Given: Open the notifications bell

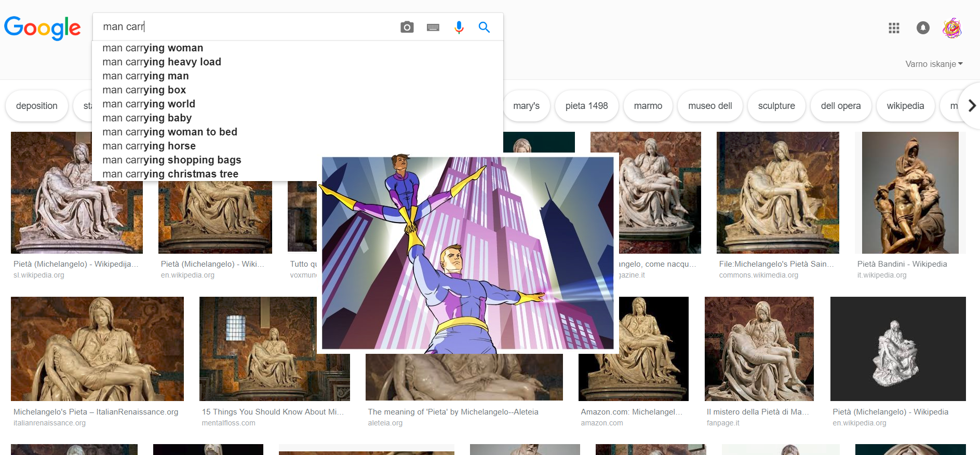Looking at the screenshot, I should pyautogui.click(x=922, y=28).
